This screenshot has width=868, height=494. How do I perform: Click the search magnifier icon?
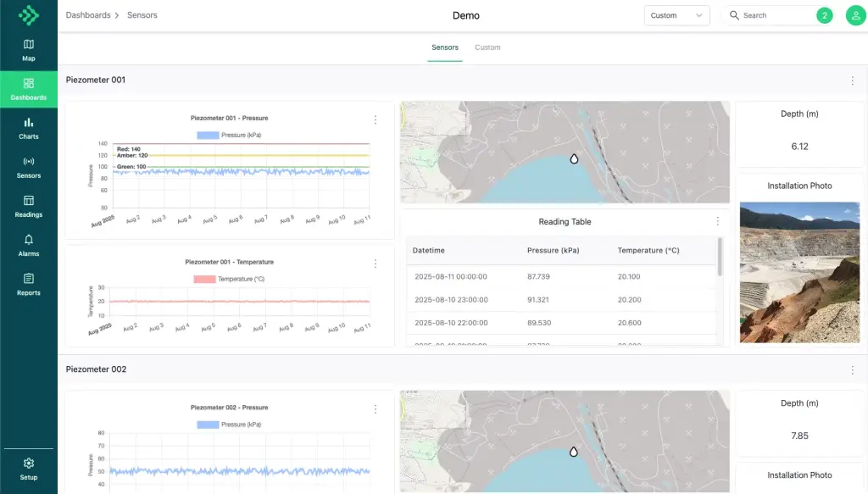[734, 15]
